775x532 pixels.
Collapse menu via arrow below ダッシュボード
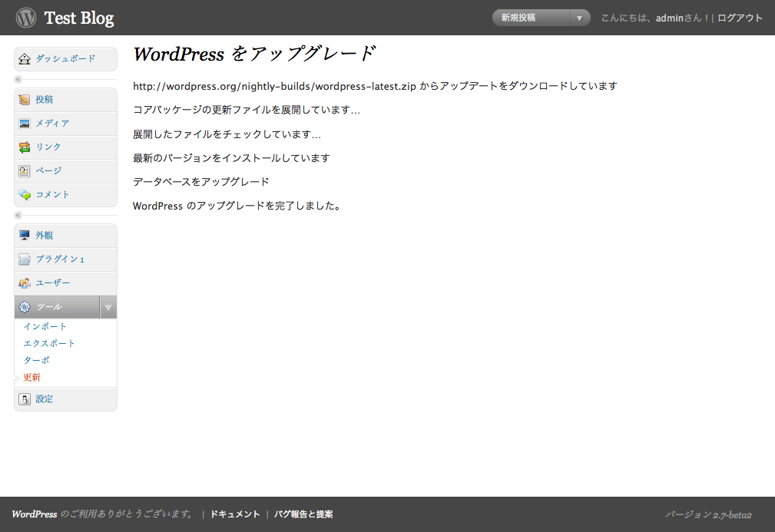coord(18,80)
